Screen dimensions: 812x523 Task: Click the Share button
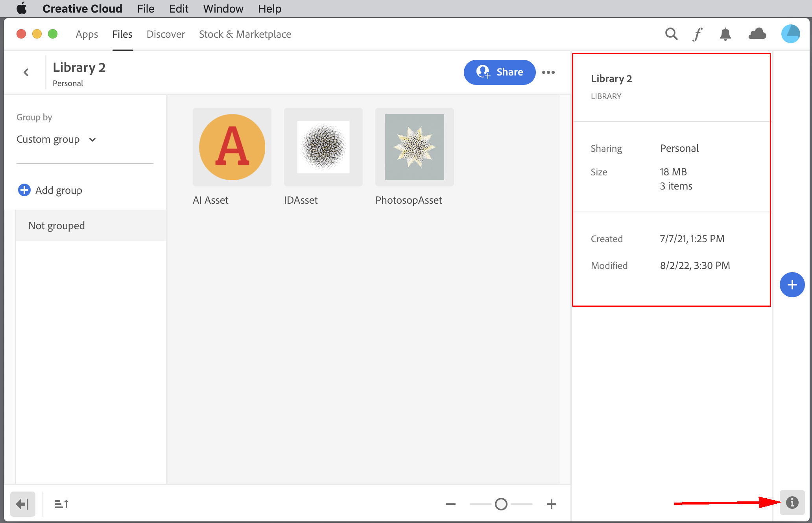(x=499, y=72)
